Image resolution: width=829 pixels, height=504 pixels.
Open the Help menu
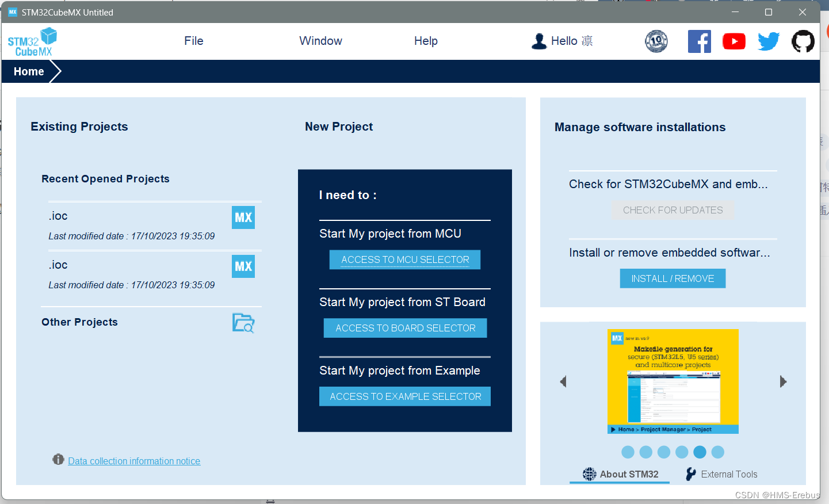pyautogui.click(x=426, y=41)
